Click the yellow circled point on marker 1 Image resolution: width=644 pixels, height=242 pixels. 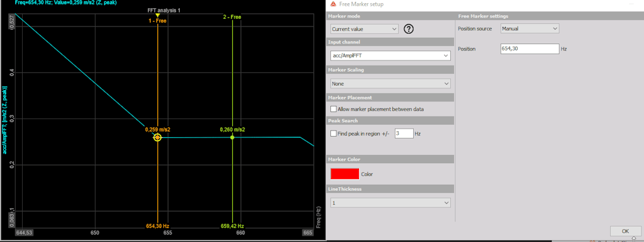pyautogui.click(x=158, y=137)
